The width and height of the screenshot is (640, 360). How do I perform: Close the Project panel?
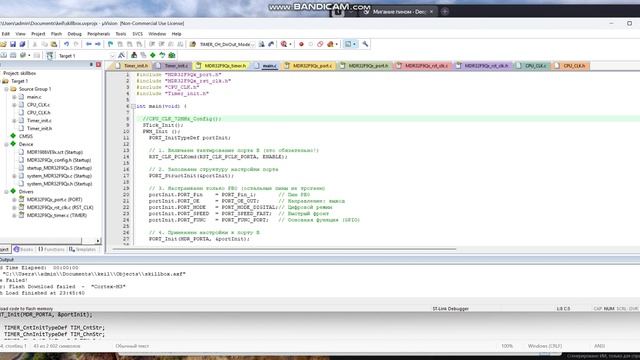[x=98, y=65]
